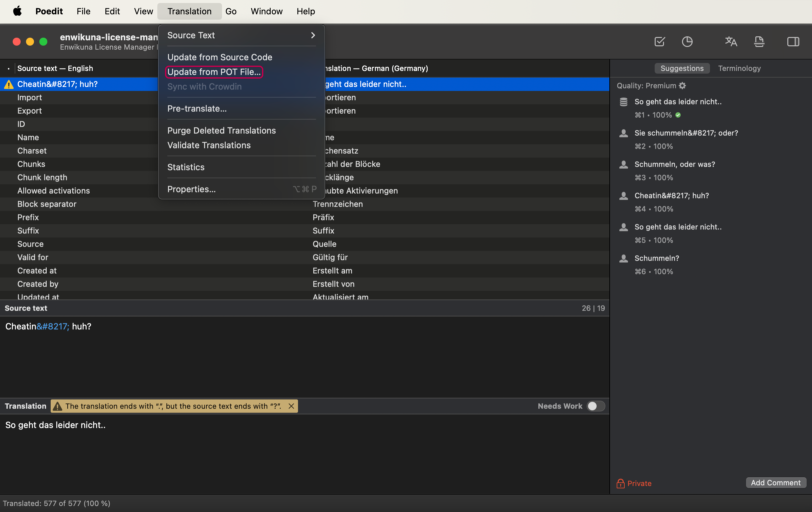Click into the translation text field

(x=304, y=453)
